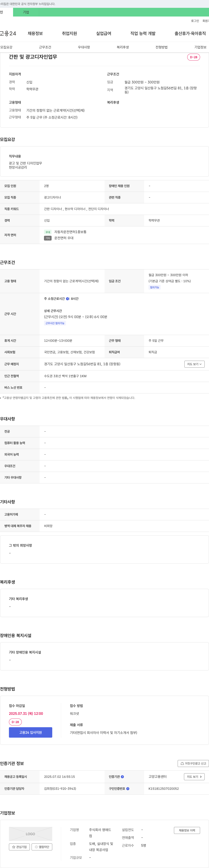Open 지도 보기 for 고양고용센터

point(194,777)
